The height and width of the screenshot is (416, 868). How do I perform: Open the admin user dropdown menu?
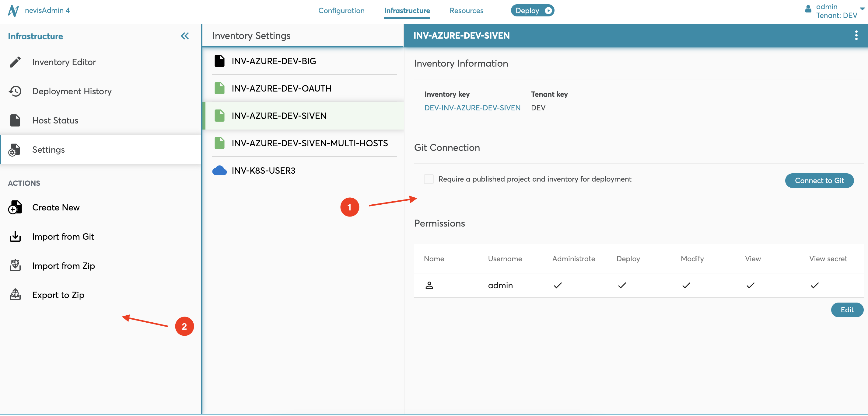[862, 9]
